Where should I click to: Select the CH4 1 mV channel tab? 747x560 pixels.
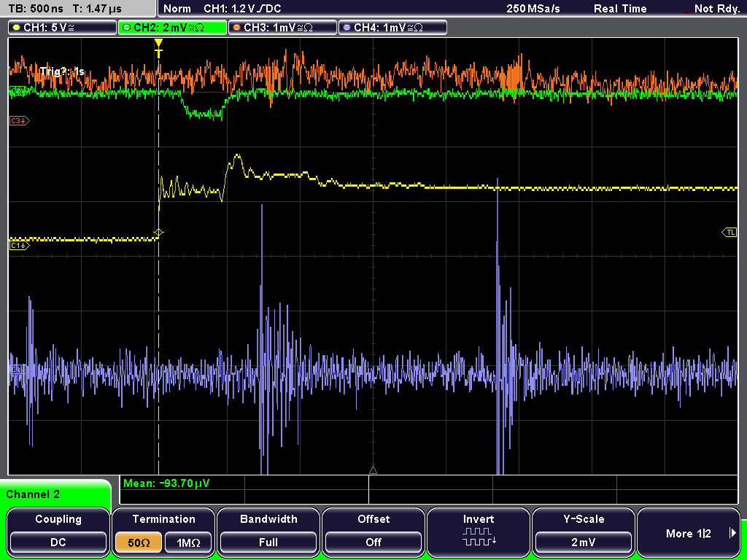click(392, 28)
